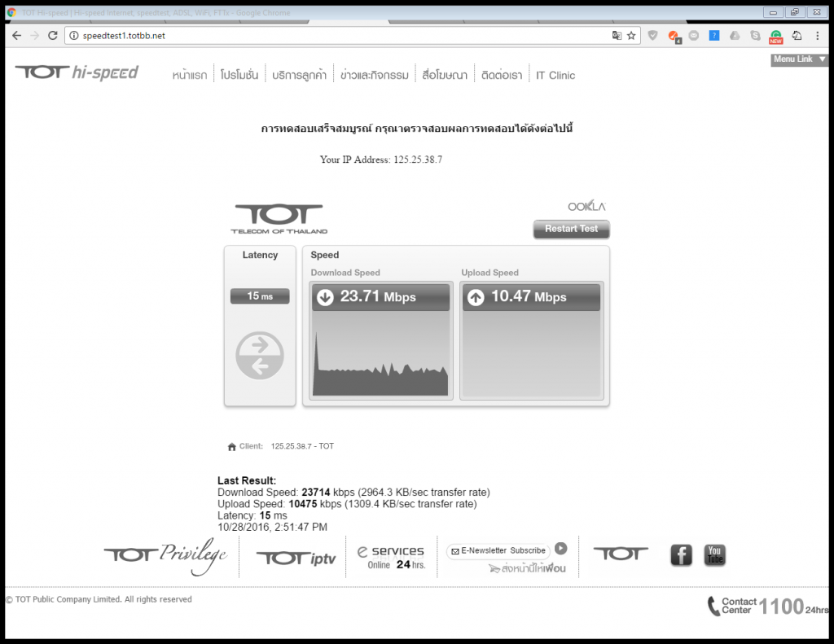The width and height of the screenshot is (834, 644).
Task: Click the 15 ms latency value
Action: 260,296
